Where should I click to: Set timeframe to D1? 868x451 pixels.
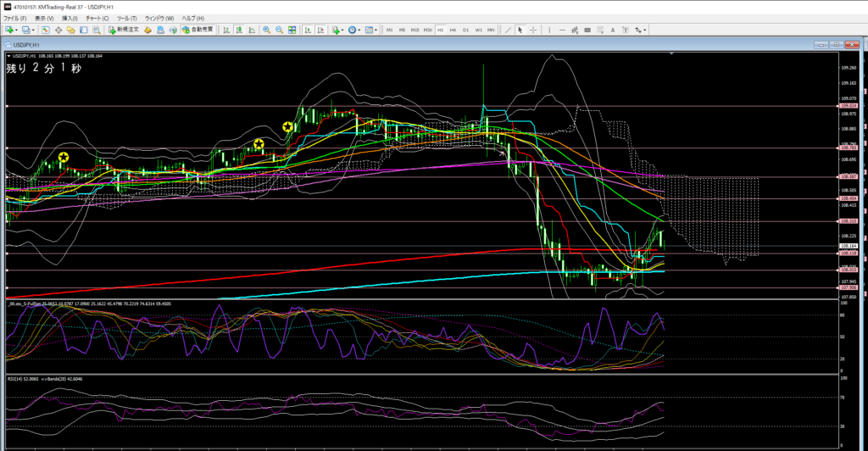click(465, 30)
